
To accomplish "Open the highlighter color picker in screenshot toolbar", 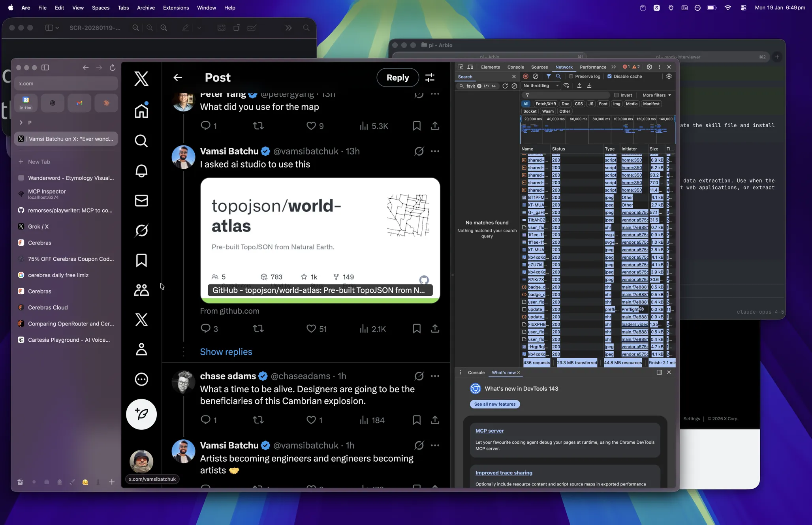I will (x=199, y=28).
